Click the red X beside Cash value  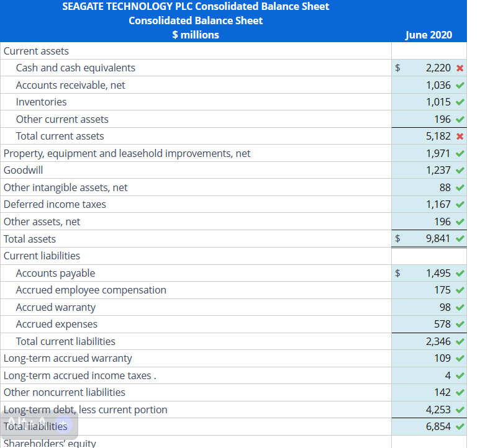point(460,68)
